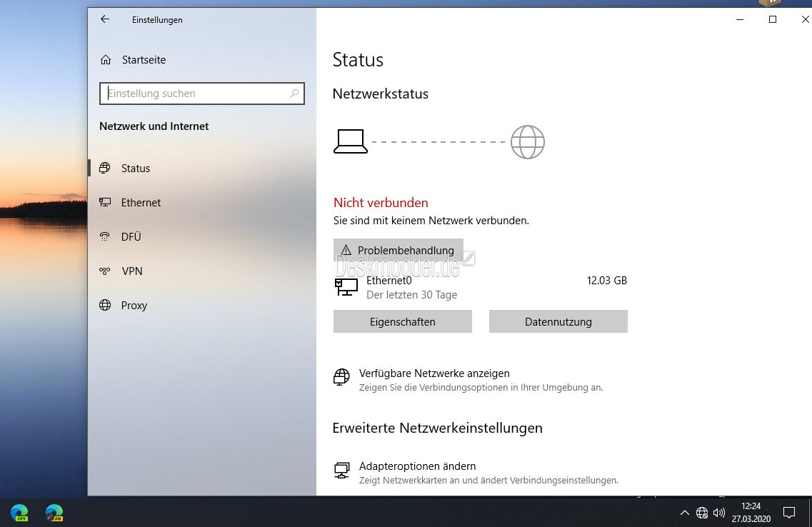Click Erweiterte Netzwerkeinstellungen heading
The image size is (812, 527).
pos(438,428)
